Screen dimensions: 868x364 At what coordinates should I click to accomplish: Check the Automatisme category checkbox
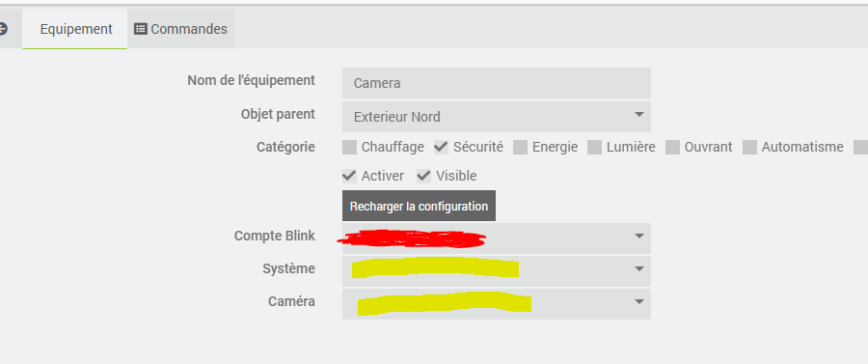pyautogui.click(x=749, y=148)
